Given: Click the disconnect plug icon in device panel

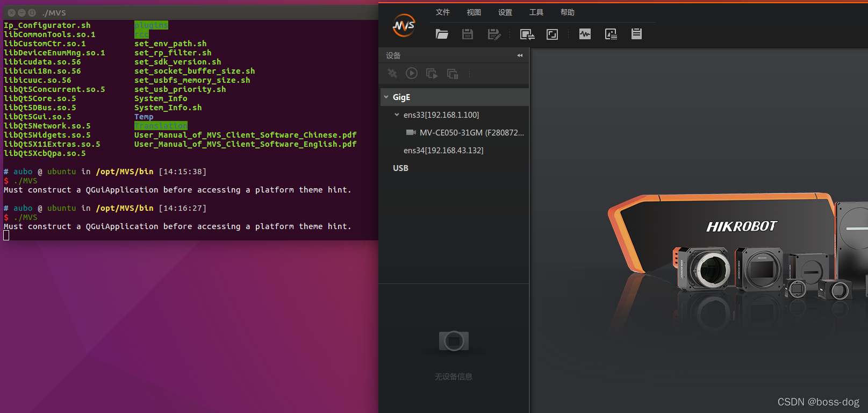Looking at the screenshot, I should [x=392, y=73].
